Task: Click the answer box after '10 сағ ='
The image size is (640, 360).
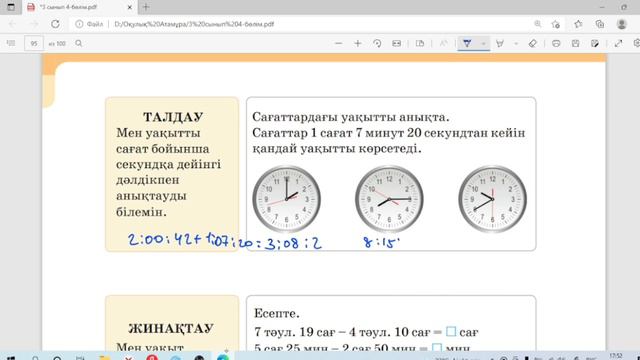Action: pos(451,331)
